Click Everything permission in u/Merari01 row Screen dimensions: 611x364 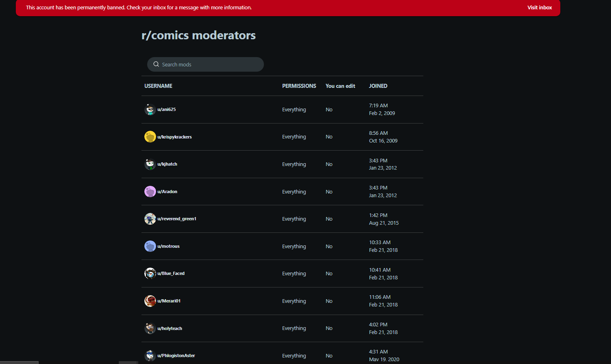tap(294, 301)
